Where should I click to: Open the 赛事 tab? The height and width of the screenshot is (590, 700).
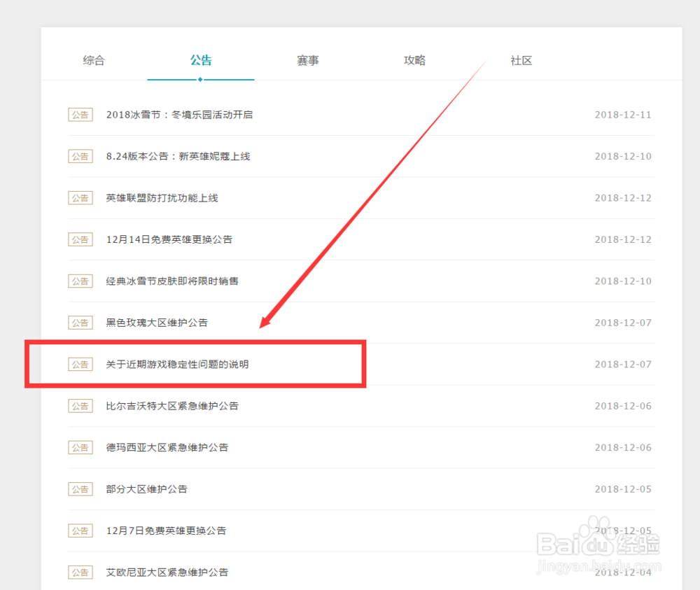pyautogui.click(x=308, y=61)
